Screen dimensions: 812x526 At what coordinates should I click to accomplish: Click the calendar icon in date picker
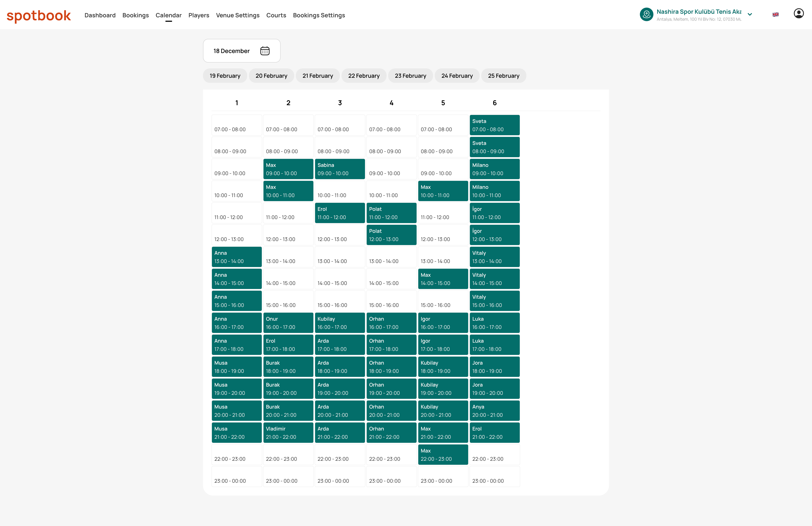(x=265, y=51)
